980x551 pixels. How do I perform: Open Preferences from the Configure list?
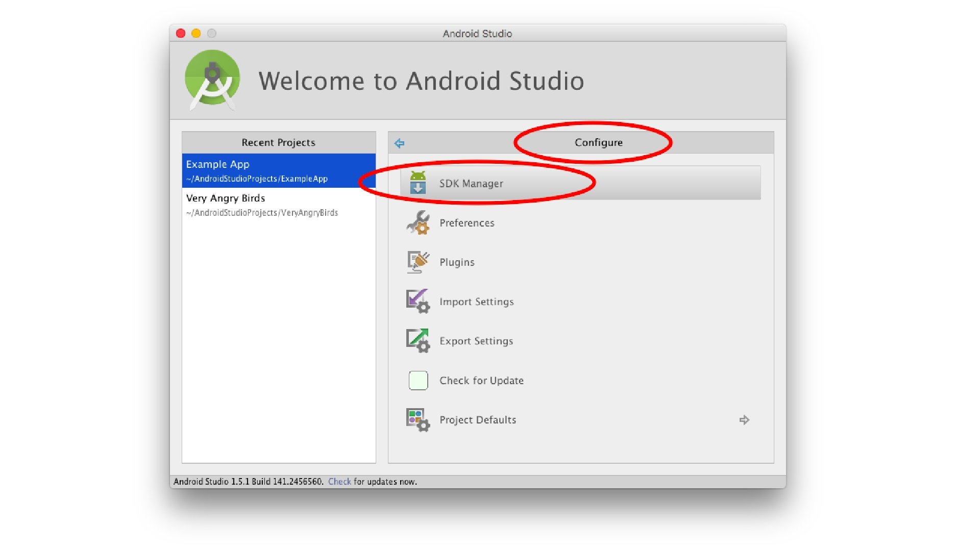467,223
